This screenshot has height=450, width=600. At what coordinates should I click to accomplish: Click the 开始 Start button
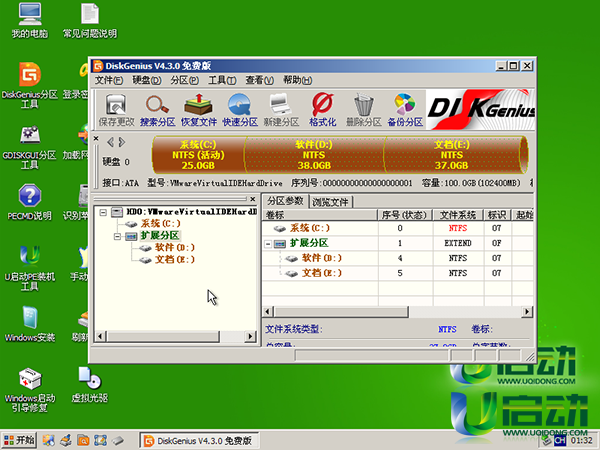[19, 440]
